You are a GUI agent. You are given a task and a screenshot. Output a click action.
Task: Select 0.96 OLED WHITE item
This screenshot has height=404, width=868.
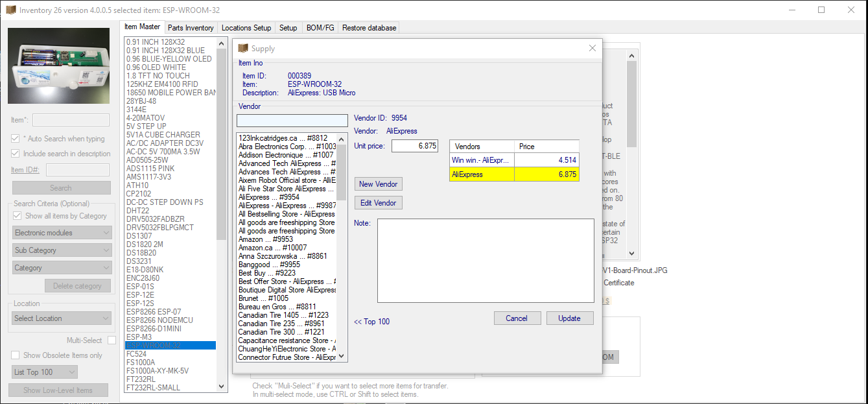pos(170,67)
